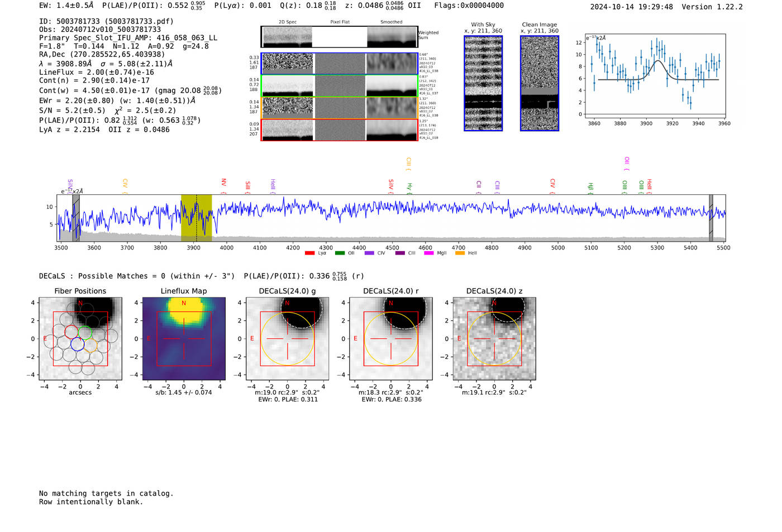
Task: Click the 'DECaLS : Possible Matches = 0' heading
Action: [137, 276]
